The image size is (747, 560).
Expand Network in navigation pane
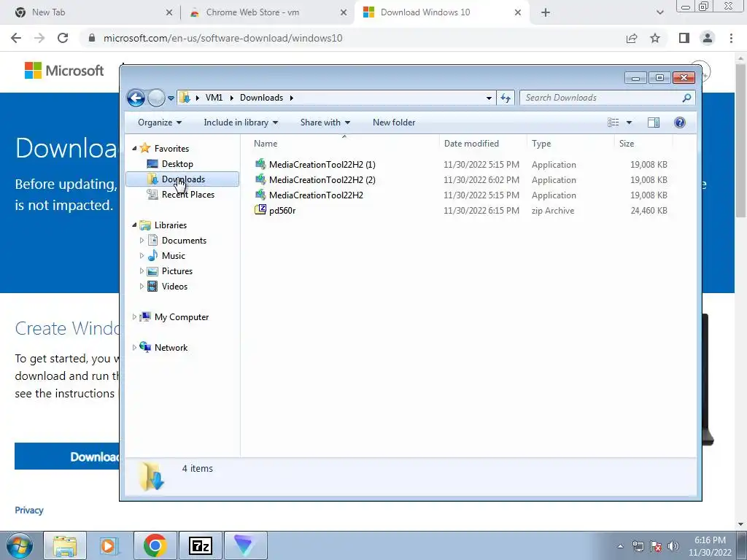(134, 347)
